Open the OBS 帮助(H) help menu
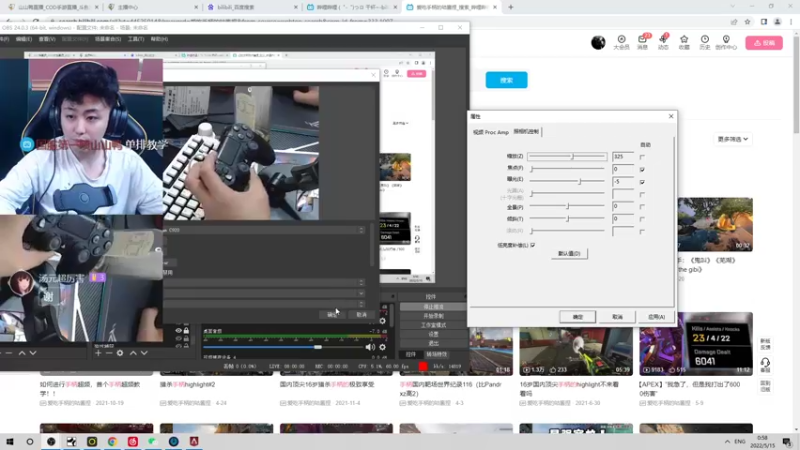 coord(159,39)
